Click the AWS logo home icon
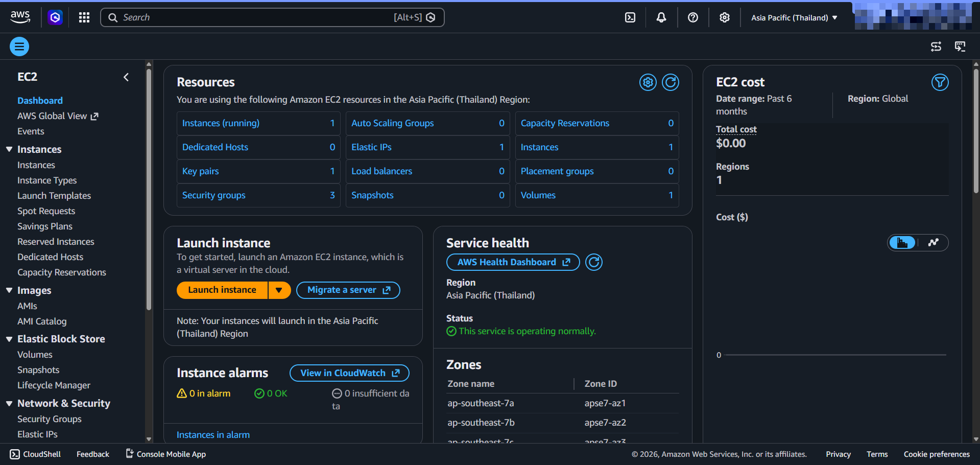The height and width of the screenshot is (465, 980). (20, 17)
